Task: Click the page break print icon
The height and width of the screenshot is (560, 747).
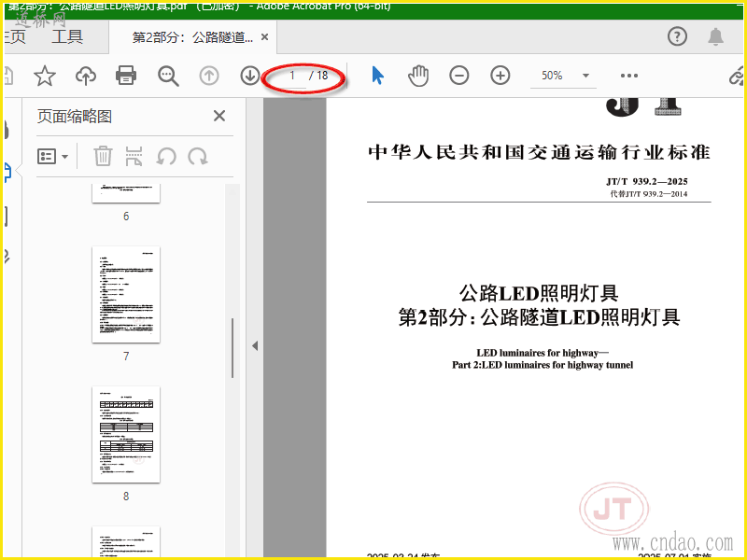Action: point(134,156)
